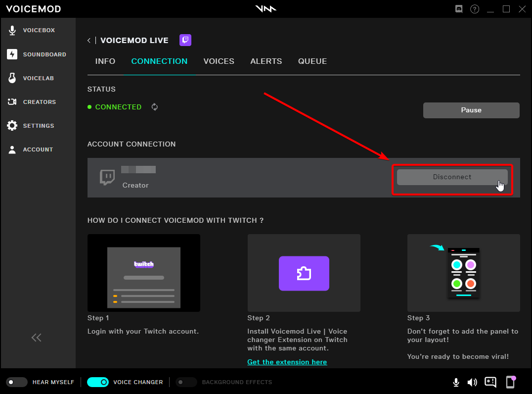Open the phone notification icon in bottom bar

511,382
